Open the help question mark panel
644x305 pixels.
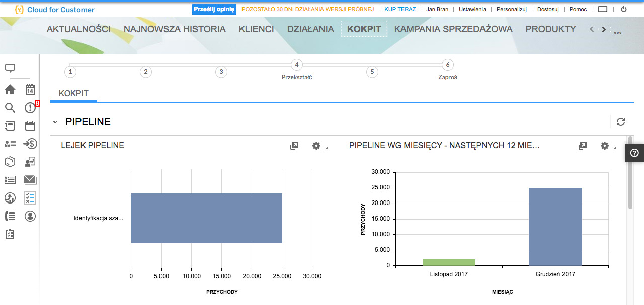coord(634,153)
